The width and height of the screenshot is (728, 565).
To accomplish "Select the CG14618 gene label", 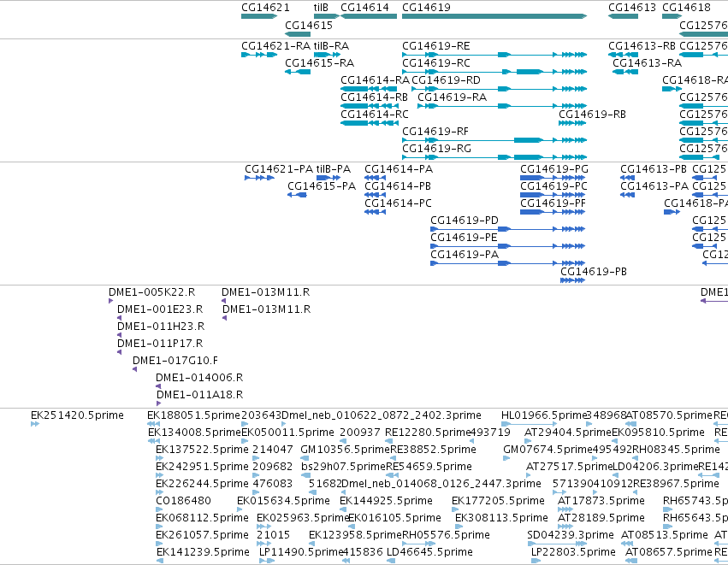I will tap(686, 8).
